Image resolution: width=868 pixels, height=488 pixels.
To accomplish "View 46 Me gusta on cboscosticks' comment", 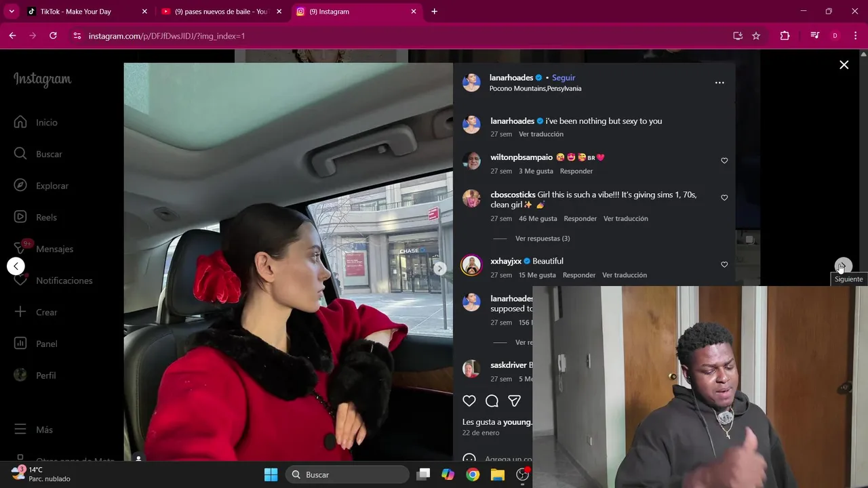I will (538, 219).
